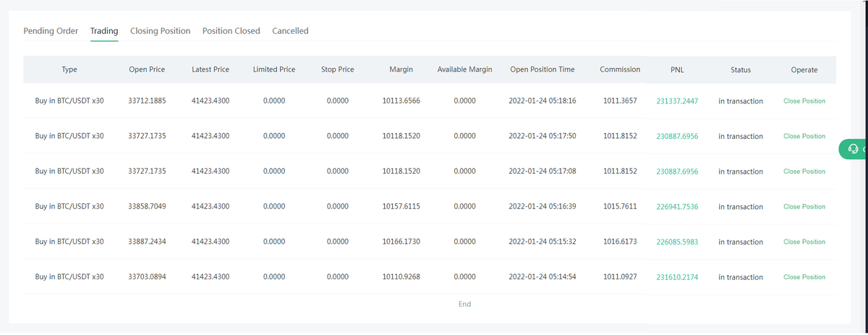The height and width of the screenshot is (335, 868).
Task: Select open price 33858.7049
Action: 147,206
